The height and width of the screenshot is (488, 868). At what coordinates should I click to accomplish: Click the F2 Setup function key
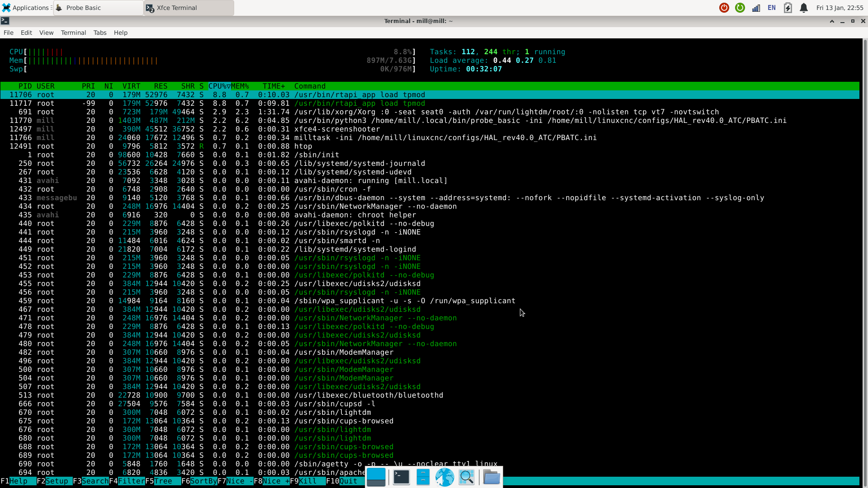54,481
